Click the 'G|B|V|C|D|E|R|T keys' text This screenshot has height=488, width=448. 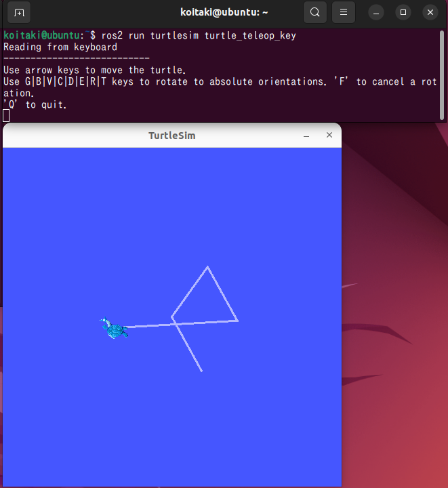79,81
